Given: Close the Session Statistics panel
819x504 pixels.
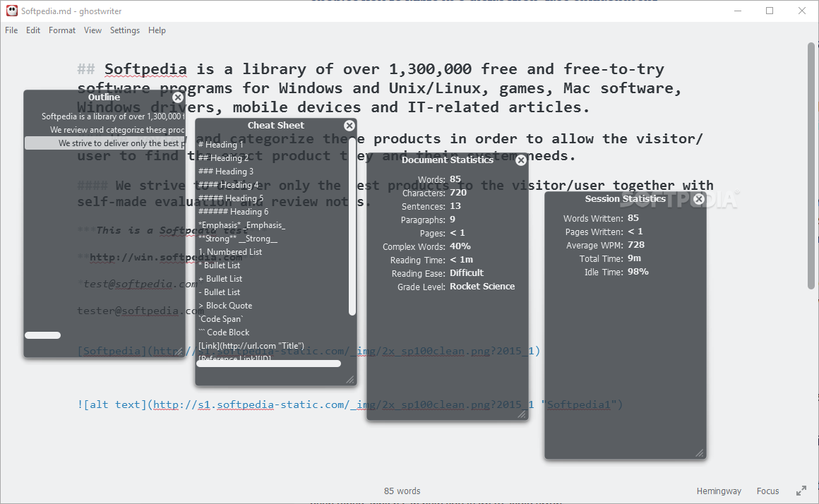Looking at the screenshot, I should click(699, 199).
